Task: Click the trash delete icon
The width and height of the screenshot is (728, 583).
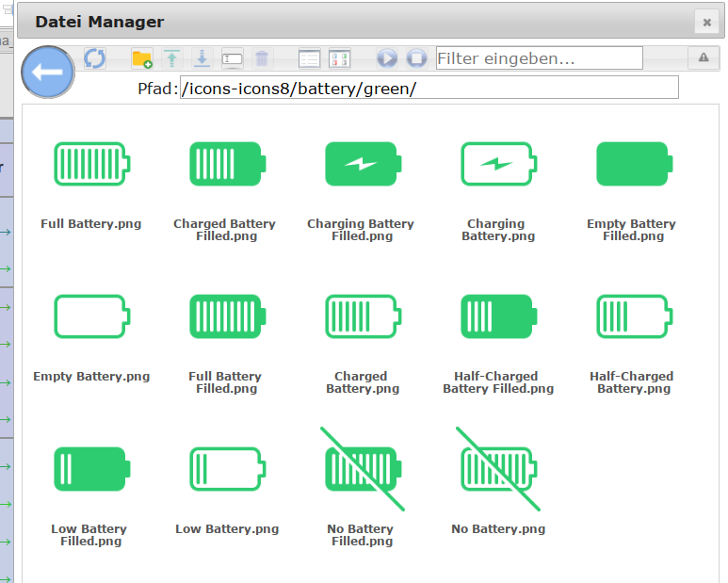Action: click(x=262, y=58)
